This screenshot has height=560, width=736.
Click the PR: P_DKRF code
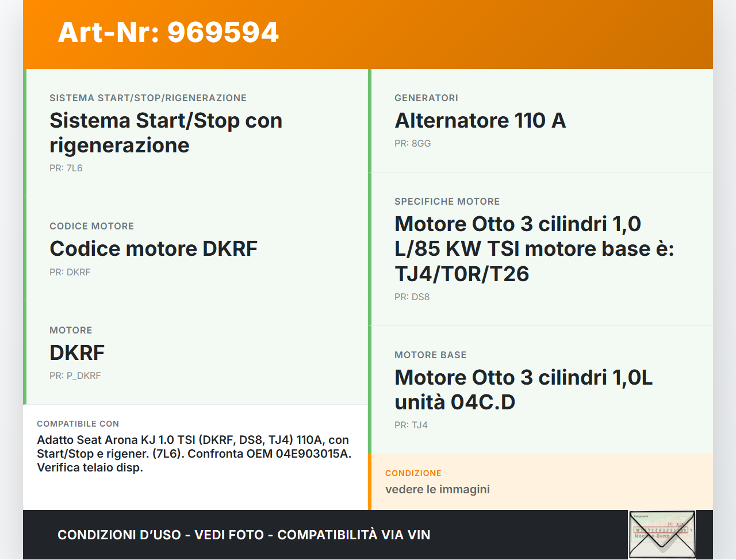(75, 376)
